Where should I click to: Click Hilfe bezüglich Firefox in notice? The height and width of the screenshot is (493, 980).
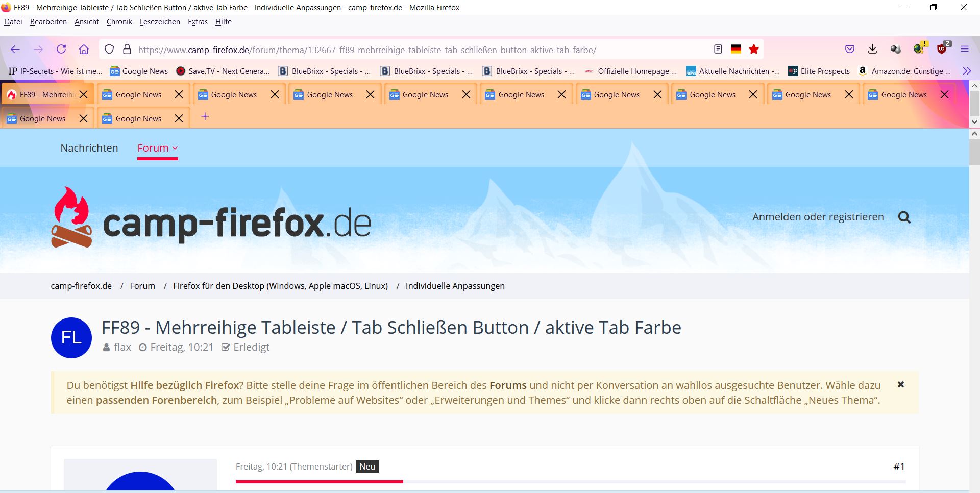pos(185,385)
